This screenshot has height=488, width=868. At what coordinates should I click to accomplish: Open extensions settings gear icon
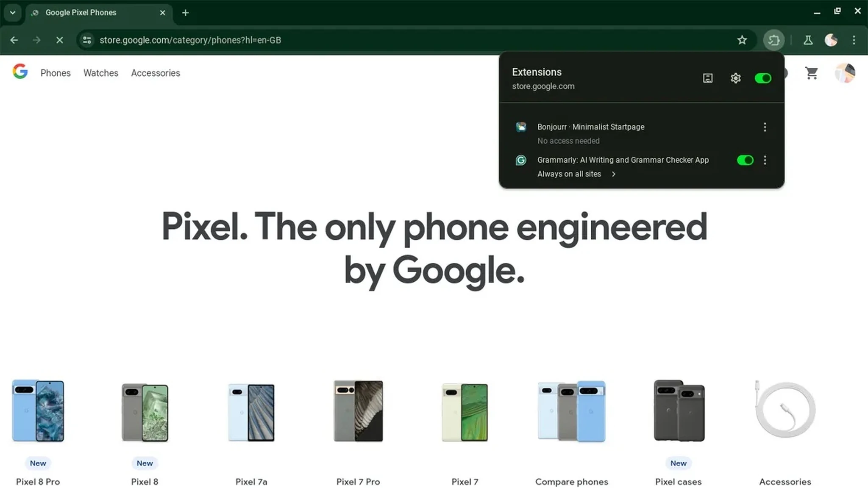[x=735, y=78]
